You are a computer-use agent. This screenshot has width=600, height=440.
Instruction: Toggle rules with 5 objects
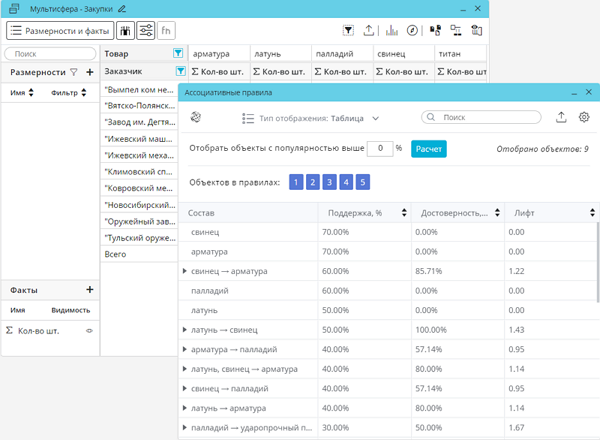[362, 182]
